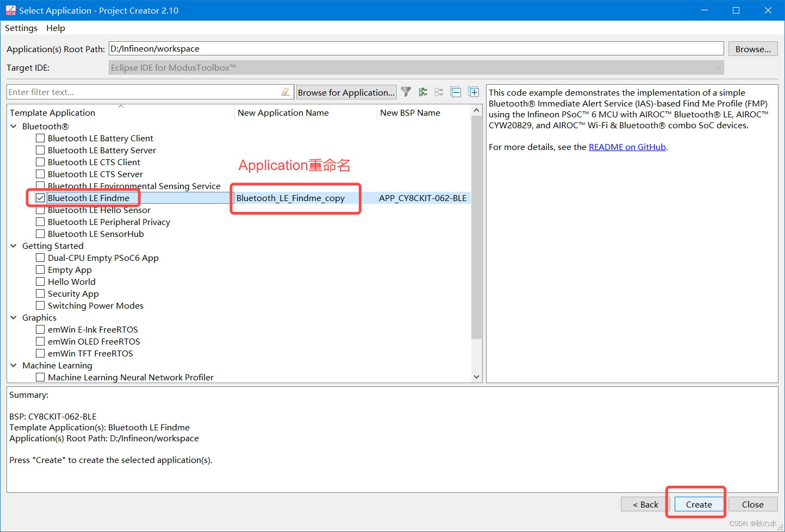Check the Security App template
Viewport: 785px width, 532px height.
(x=40, y=293)
